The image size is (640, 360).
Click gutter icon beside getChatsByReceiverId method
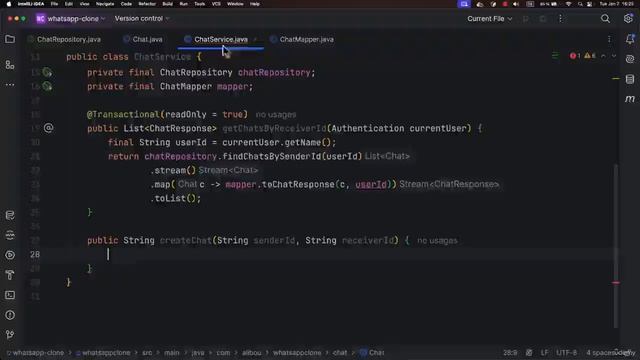tap(48, 128)
